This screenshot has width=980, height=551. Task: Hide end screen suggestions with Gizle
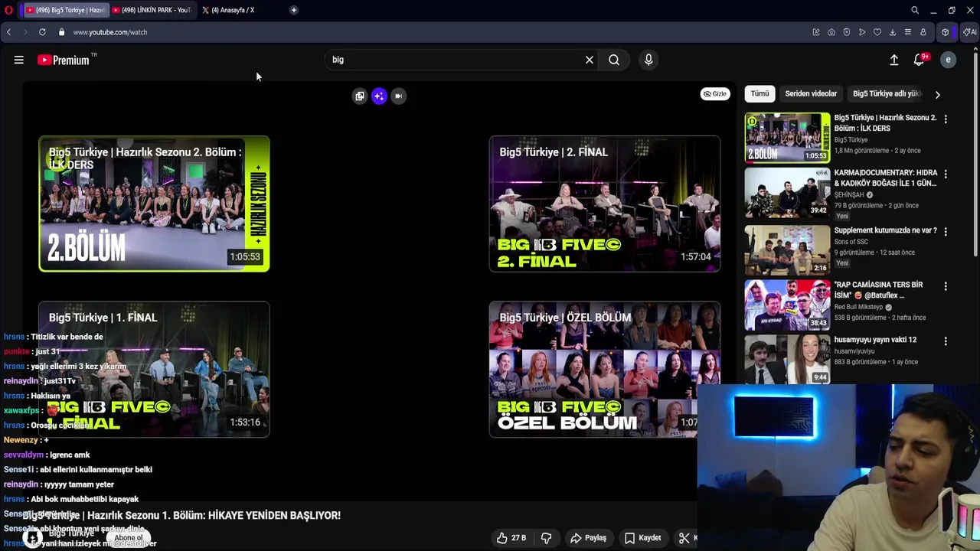pos(715,93)
